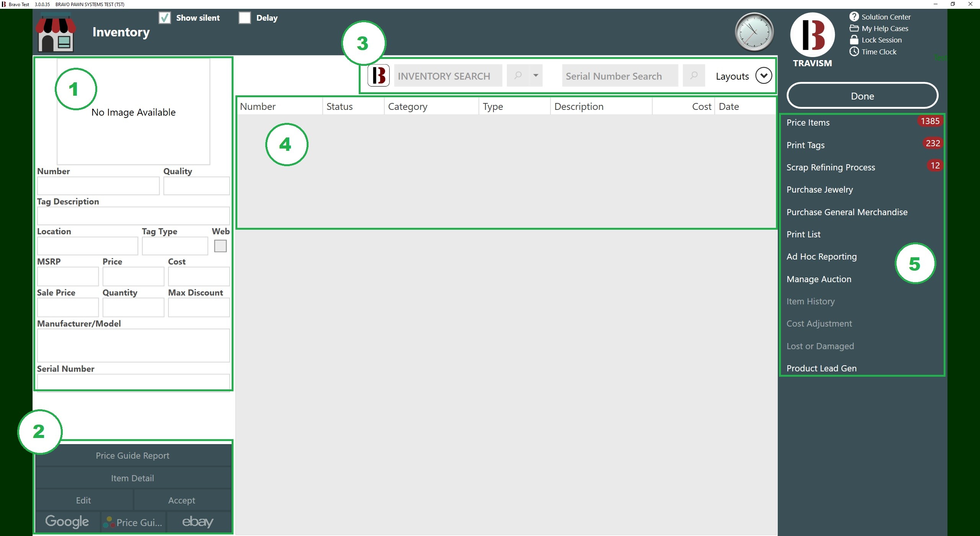Click the Price Gui... shortcut button
Image resolution: width=980 pixels, height=536 pixels.
[133, 522]
